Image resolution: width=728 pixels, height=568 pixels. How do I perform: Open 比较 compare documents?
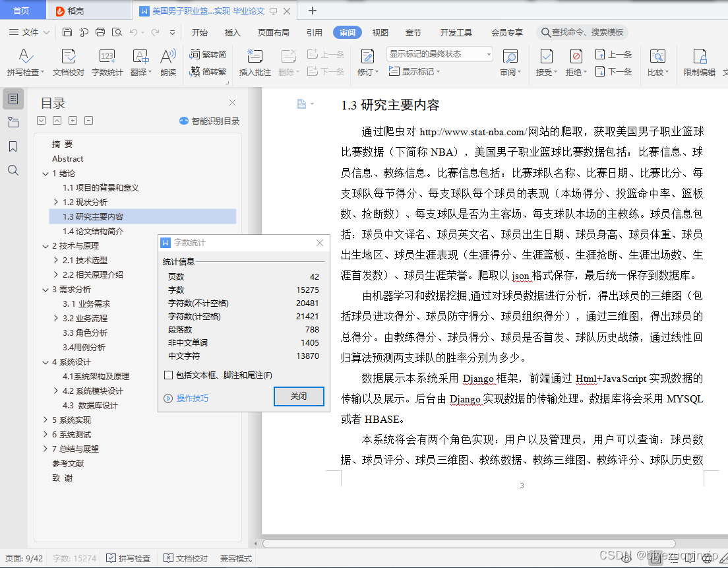658,62
